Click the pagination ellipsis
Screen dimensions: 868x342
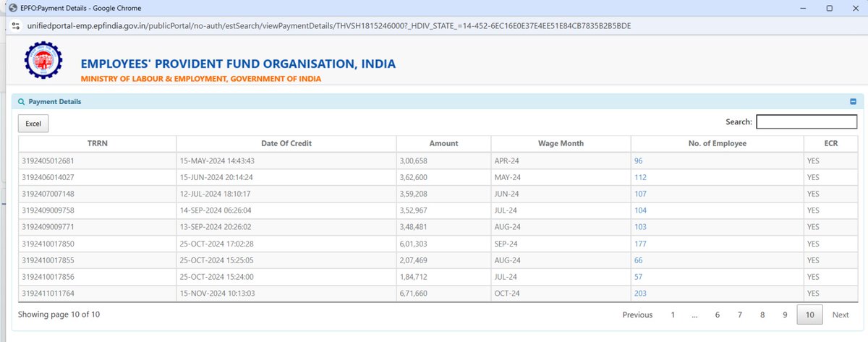tap(694, 315)
